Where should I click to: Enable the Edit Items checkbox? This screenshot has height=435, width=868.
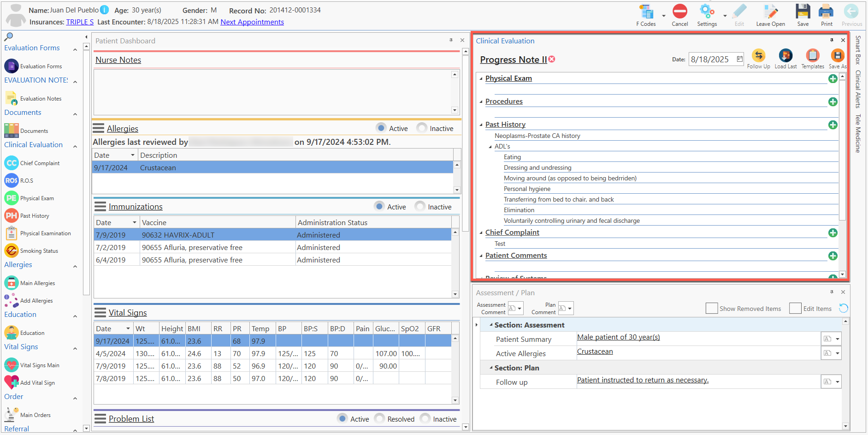795,309
